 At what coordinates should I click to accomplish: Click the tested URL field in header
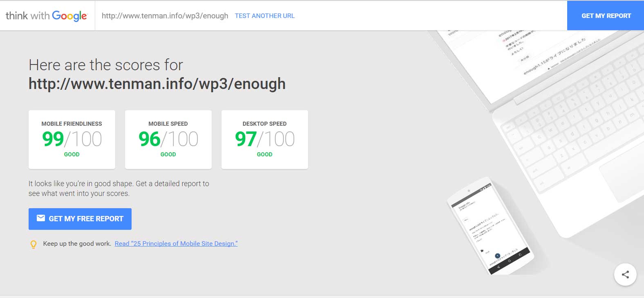165,16
